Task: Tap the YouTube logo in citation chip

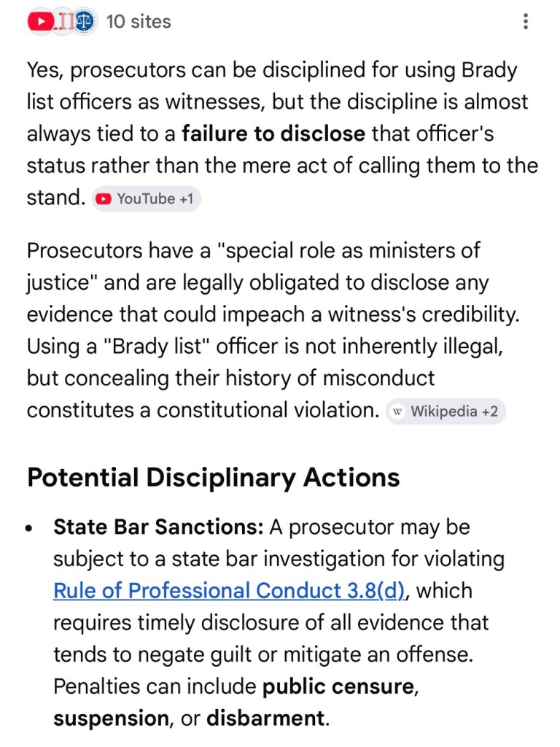Action: coord(104,199)
